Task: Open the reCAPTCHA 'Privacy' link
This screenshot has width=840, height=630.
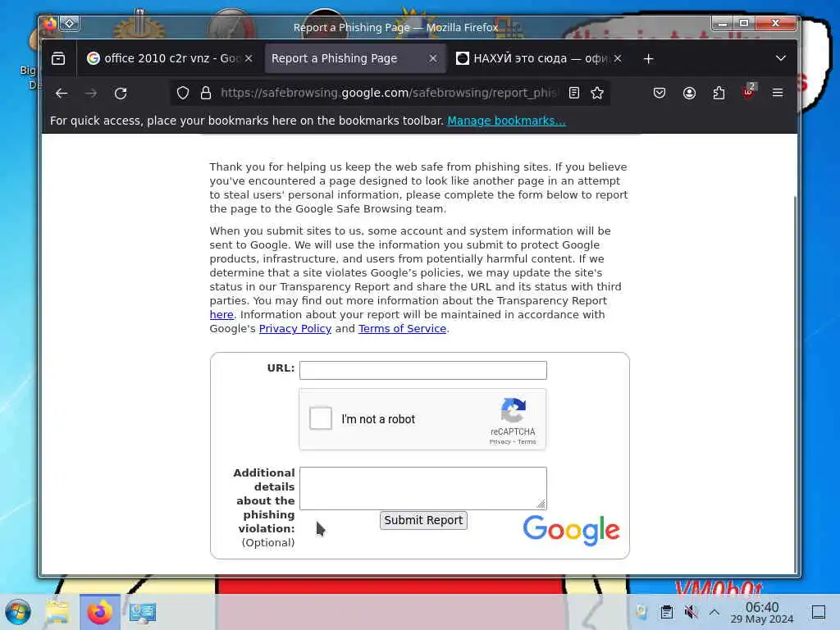Action: (500, 442)
